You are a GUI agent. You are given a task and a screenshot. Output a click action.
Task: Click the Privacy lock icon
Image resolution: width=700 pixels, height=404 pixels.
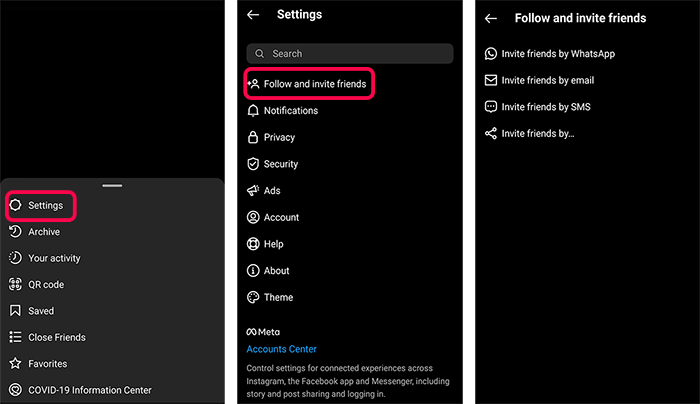253,137
